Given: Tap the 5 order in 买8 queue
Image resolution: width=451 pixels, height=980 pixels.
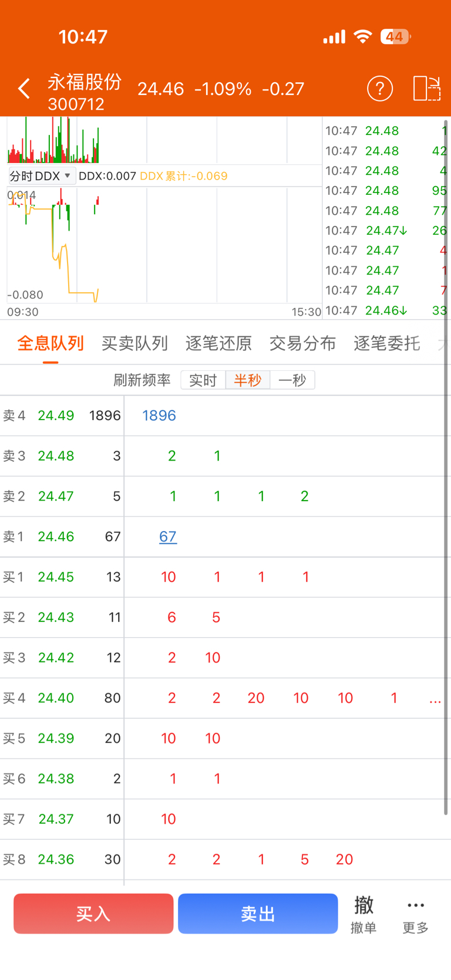Looking at the screenshot, I should (305, 860).
